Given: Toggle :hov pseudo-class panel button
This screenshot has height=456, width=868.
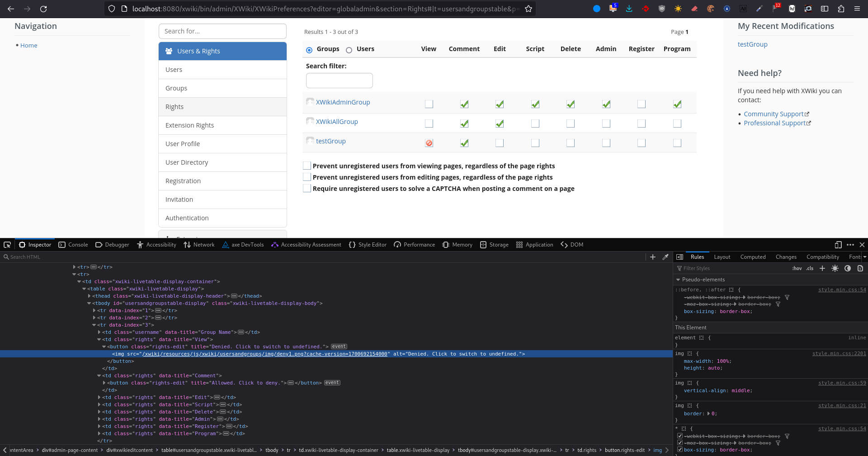Looking at the screenshot, I should [797, 268].
